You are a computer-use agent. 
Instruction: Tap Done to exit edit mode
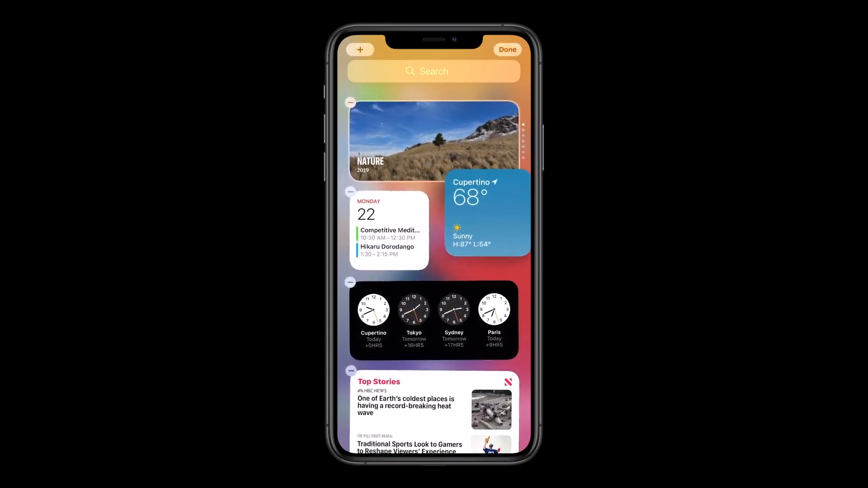507,49
